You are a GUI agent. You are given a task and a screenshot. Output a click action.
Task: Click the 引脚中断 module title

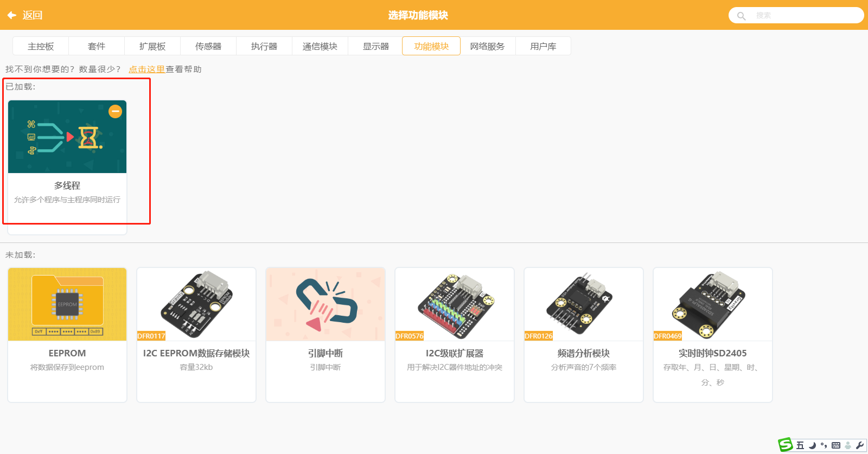point(325,353)
